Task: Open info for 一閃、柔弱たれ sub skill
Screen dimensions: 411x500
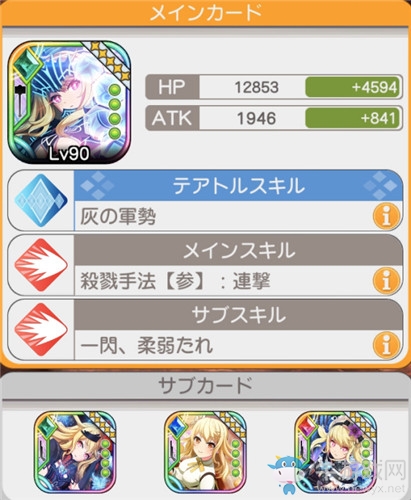Action: pos(386,346)
